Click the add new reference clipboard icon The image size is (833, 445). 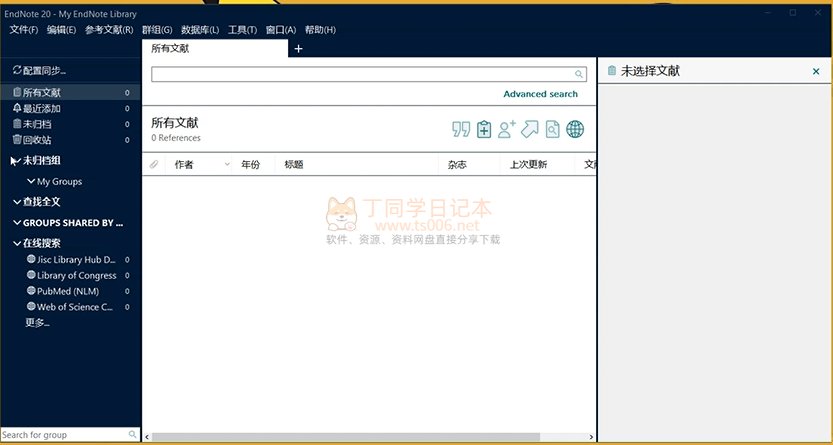click(x=484, y=129)
